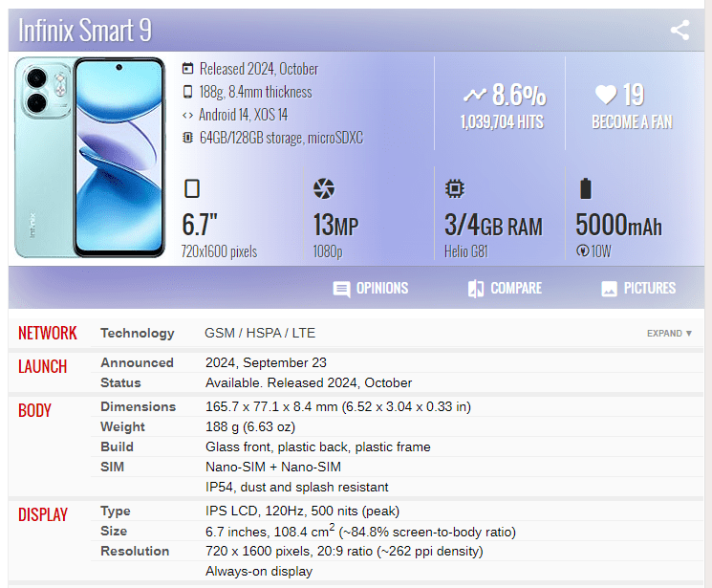Click IPS LCD, 120Hz value
The width and height of the screenshot is (712, 588).
(302, 512)
